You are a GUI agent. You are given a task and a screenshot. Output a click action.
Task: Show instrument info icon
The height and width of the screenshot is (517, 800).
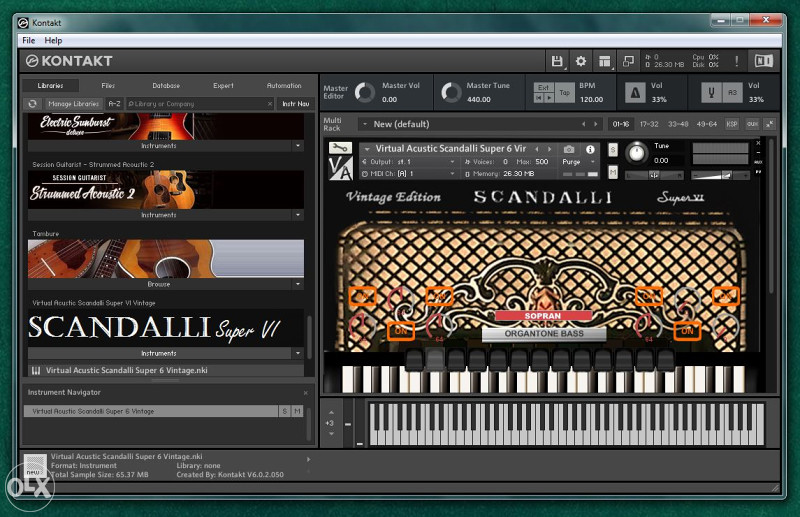tap(590, 149)
